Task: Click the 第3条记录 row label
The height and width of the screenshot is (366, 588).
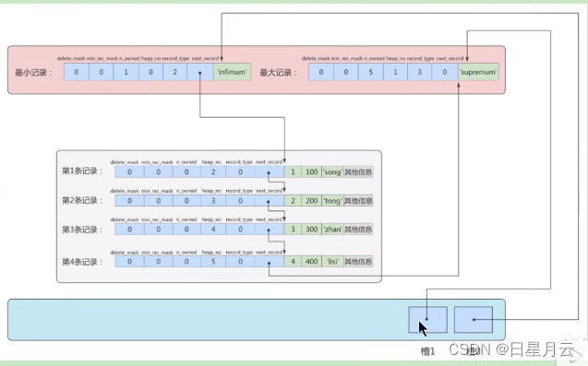Action: tap(82, 230)
